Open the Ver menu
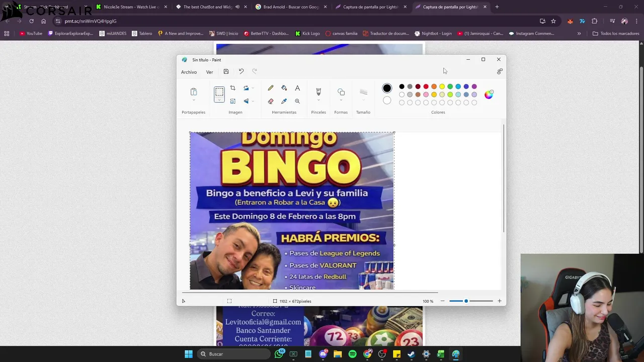644x362 pixels. (209, 72)
